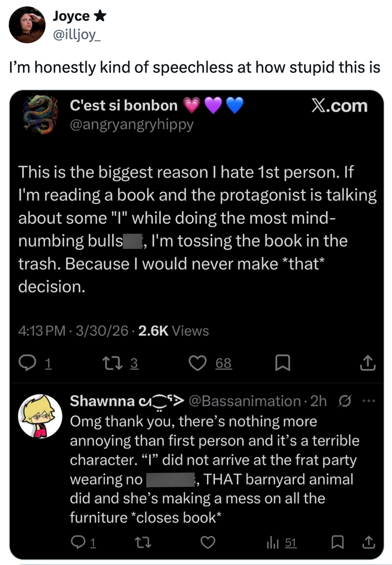392x565 pixels.
Task: Like Shawnna's reply
Action: (x=208, y=542)
